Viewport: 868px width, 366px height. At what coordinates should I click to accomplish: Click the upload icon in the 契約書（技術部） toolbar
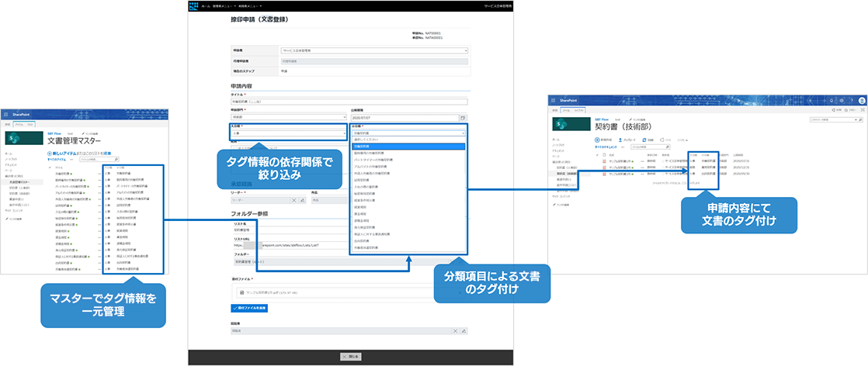pos(620,140)
